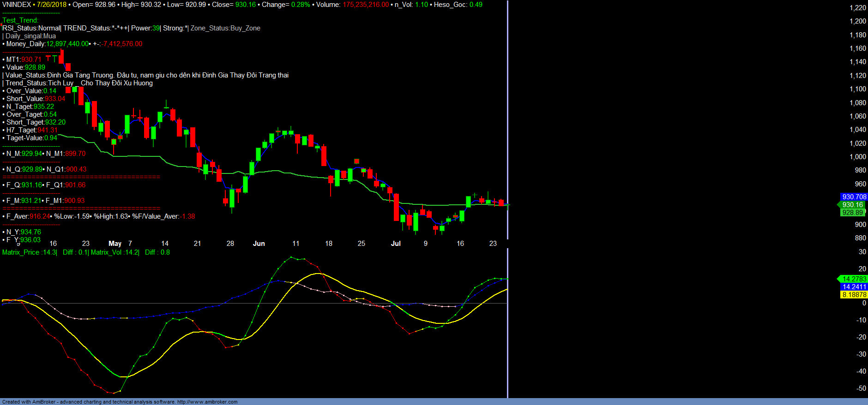Screen dimensions: 868x405
Task: Click the green plus marker above the mid-July candle
Action: click(x=475, y=195)
